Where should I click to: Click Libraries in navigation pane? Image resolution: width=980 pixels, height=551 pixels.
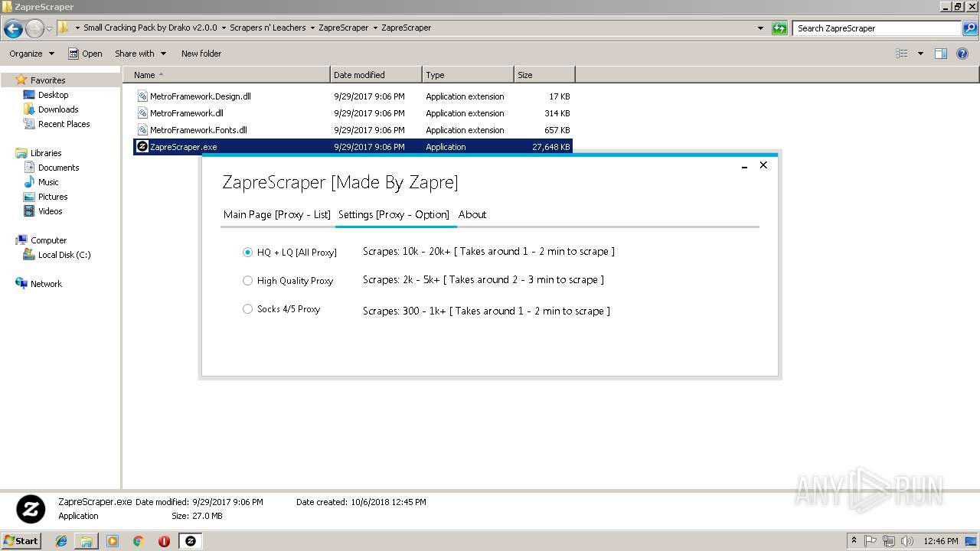(x=46, y=153)
